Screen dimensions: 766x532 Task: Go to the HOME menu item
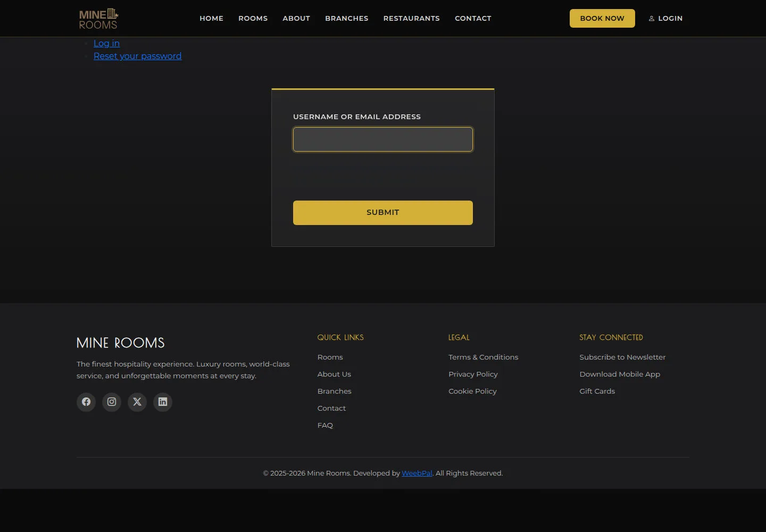click(x=211, y=18)
